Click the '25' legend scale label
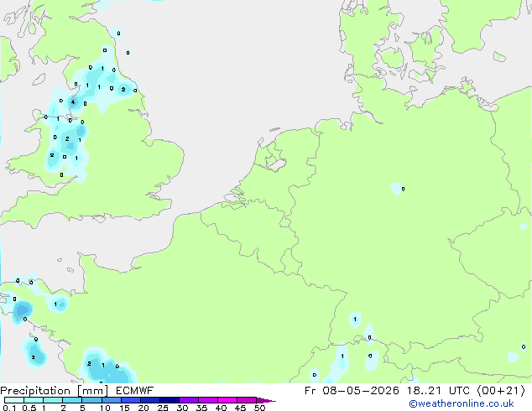 click(163, 408)
